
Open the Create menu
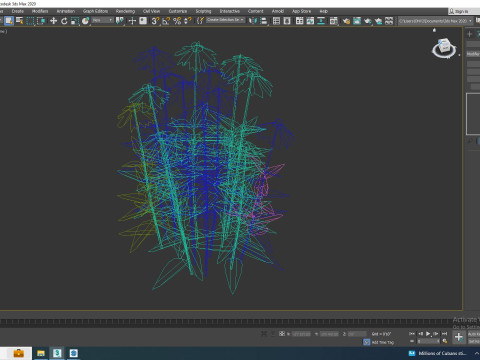18,11
